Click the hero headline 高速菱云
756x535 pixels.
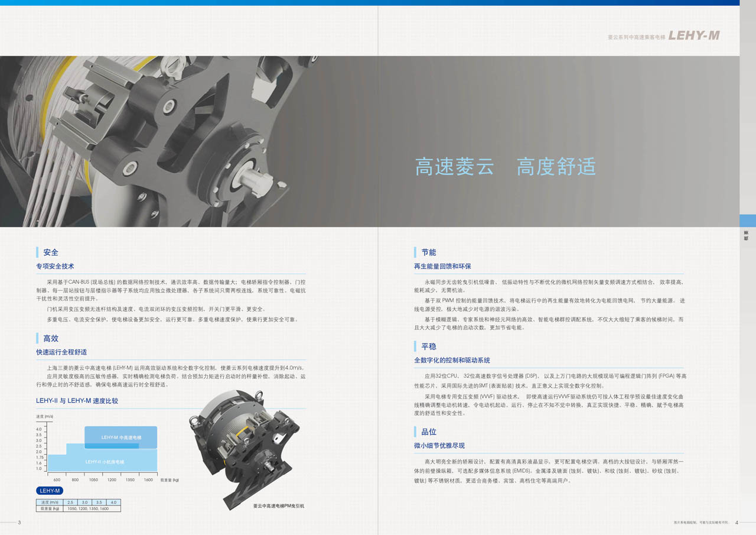(454, 167)
